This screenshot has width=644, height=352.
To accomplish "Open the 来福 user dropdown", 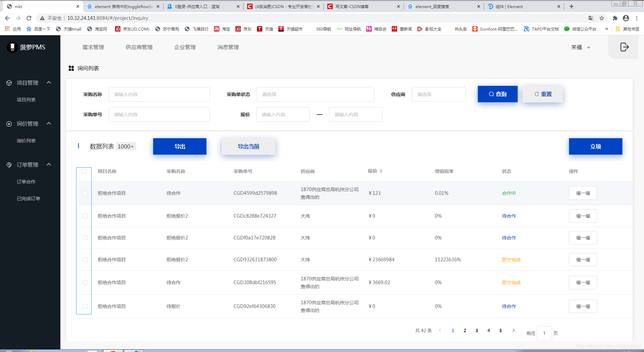I will click(x=581, y=47).
